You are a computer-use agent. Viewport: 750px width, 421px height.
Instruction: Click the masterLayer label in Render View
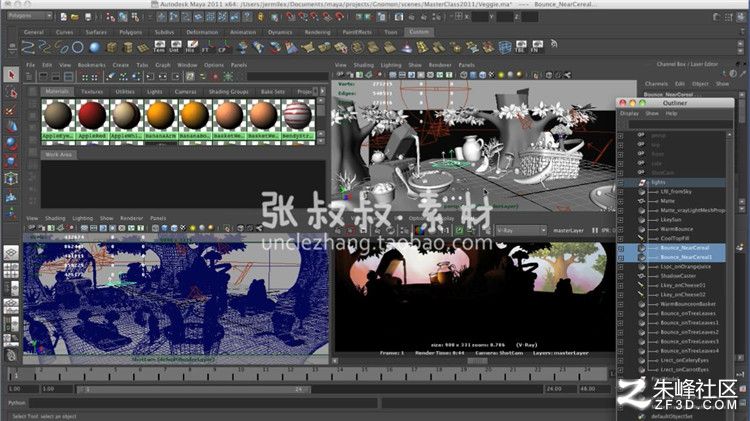568,231
